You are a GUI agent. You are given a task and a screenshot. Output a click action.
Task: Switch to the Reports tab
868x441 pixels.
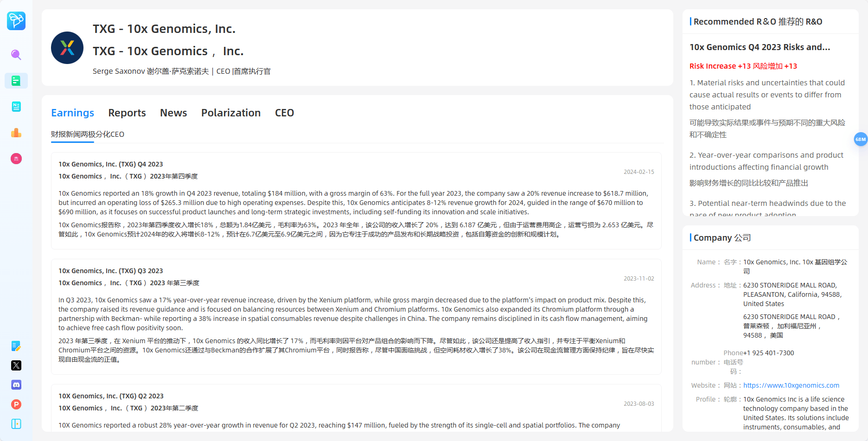(x=127, y=113)
